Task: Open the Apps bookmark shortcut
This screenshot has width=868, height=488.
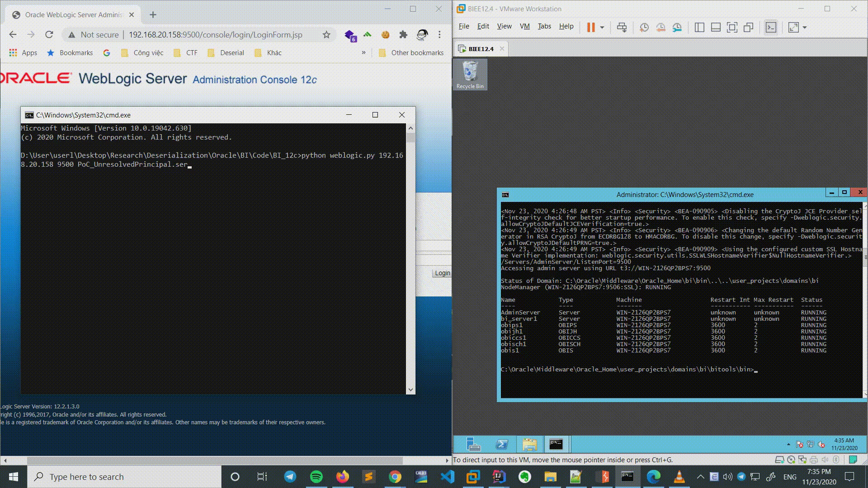Action: tap(23, 53)
